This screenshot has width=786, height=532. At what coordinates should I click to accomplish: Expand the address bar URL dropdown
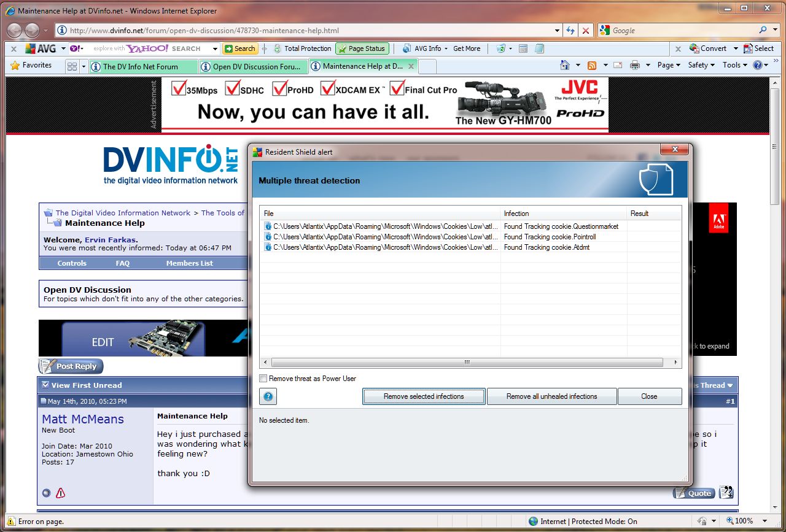click(557, 30)
